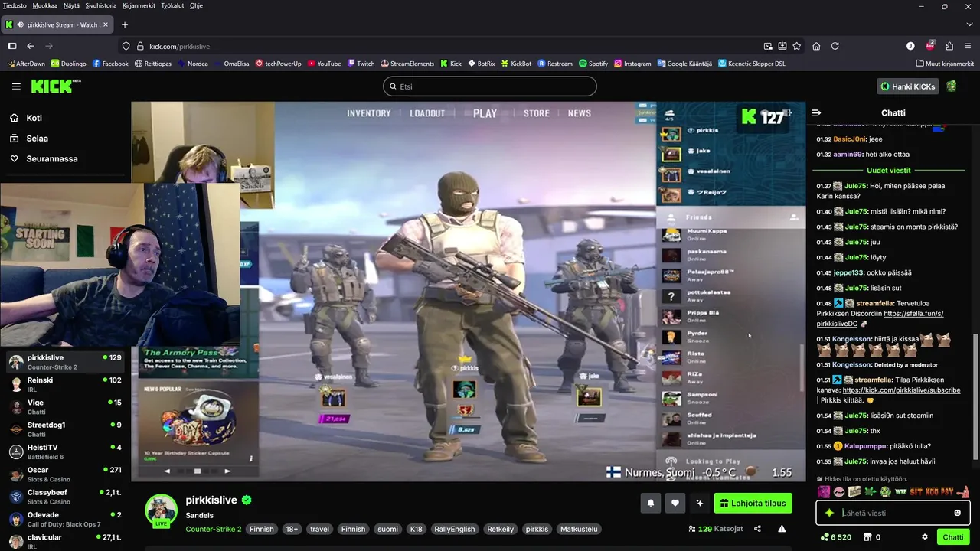Open new browser tab plus button
980x551 pixels.
coord(125,24)
